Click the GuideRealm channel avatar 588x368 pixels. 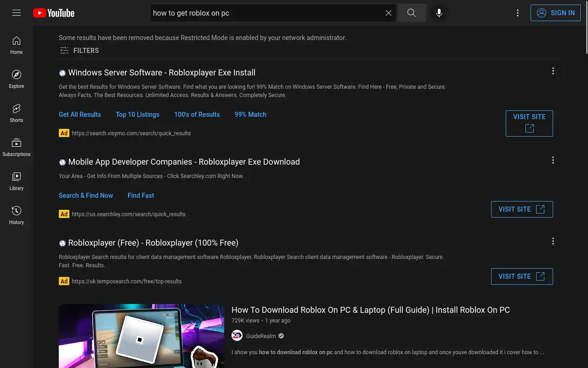237,336
